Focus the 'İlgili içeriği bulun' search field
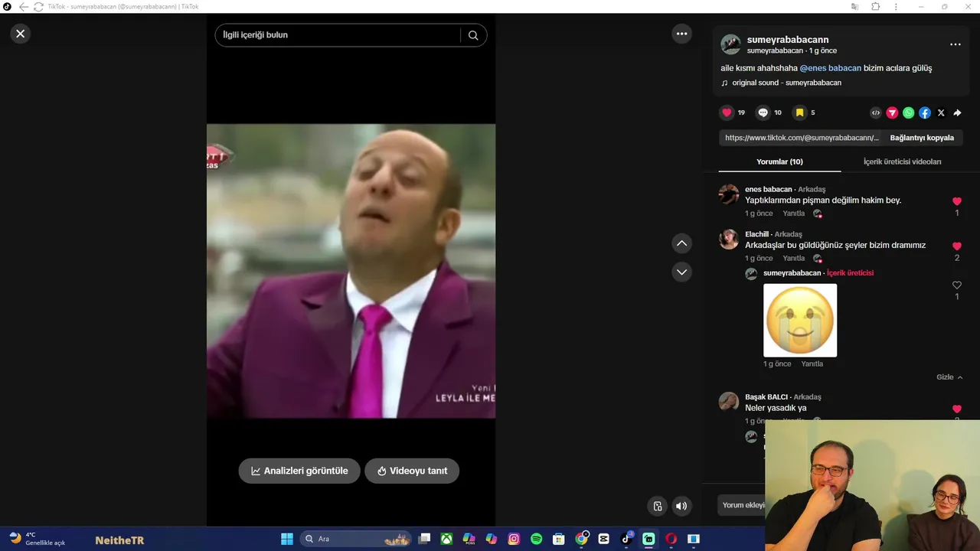This screenshot has height=551, width=980. pyautogui.click(x=338, y=35)
